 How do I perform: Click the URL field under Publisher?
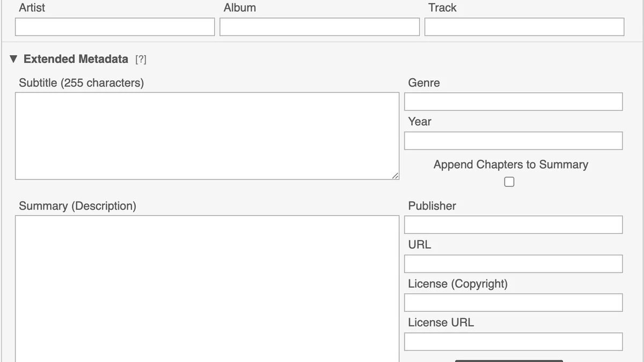tap(514, 264)
